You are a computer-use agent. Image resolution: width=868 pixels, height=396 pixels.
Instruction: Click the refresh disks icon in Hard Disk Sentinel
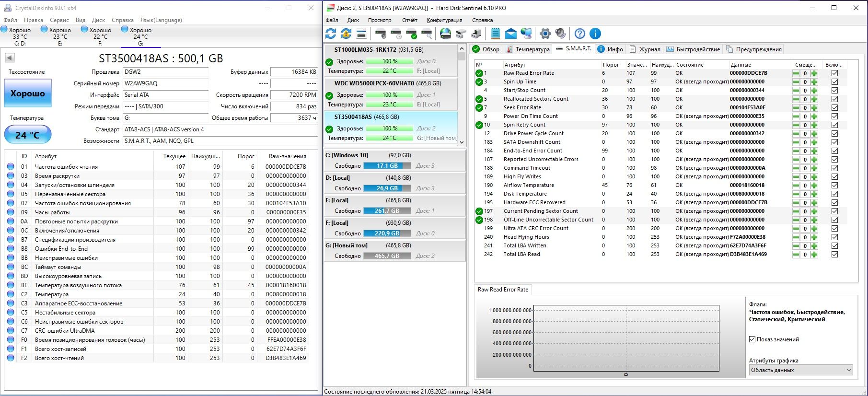(x=331, y=34)
